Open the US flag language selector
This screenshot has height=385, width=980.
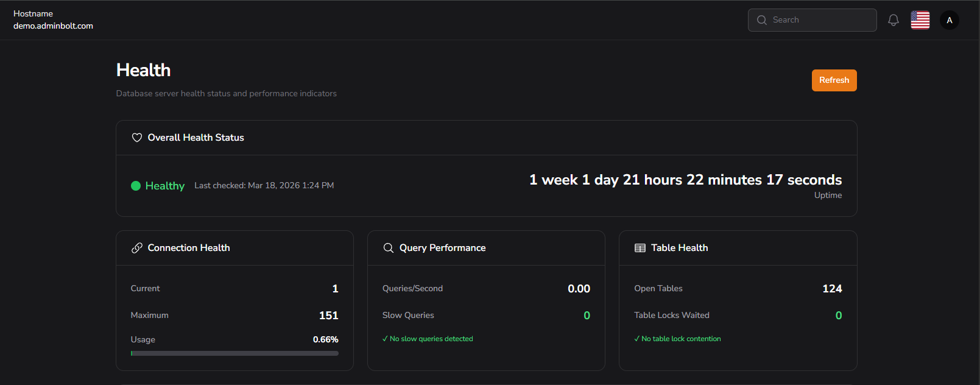[x=920, y=20]
